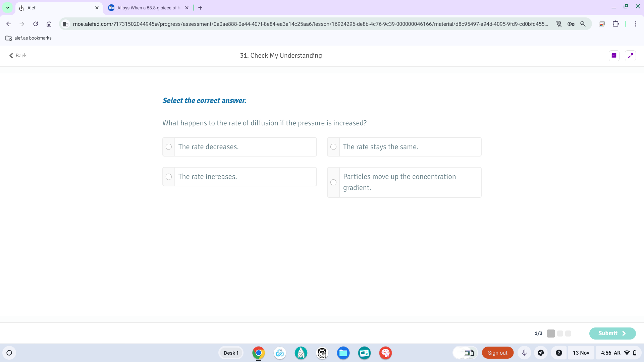This screenshot has width=644, height=362.
Task: Select "The rate increases." radio button
Action: click(169, 177)
